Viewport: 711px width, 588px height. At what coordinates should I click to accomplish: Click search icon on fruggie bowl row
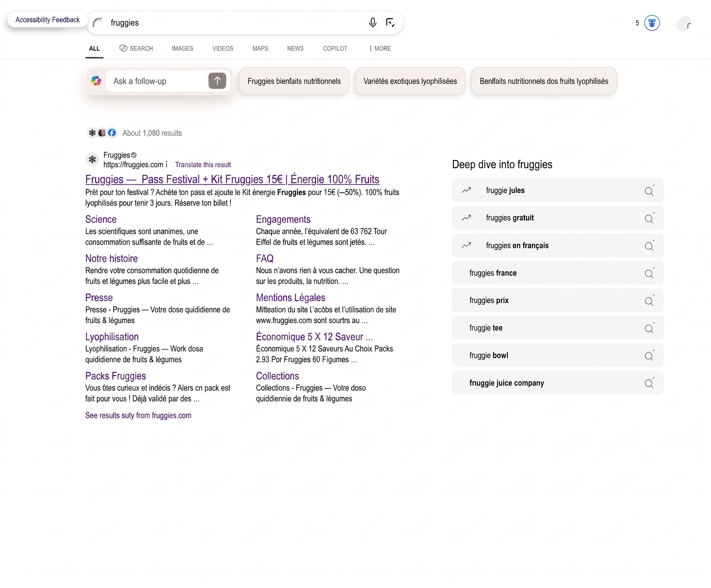pyautogui.click(x=649, y=355)
